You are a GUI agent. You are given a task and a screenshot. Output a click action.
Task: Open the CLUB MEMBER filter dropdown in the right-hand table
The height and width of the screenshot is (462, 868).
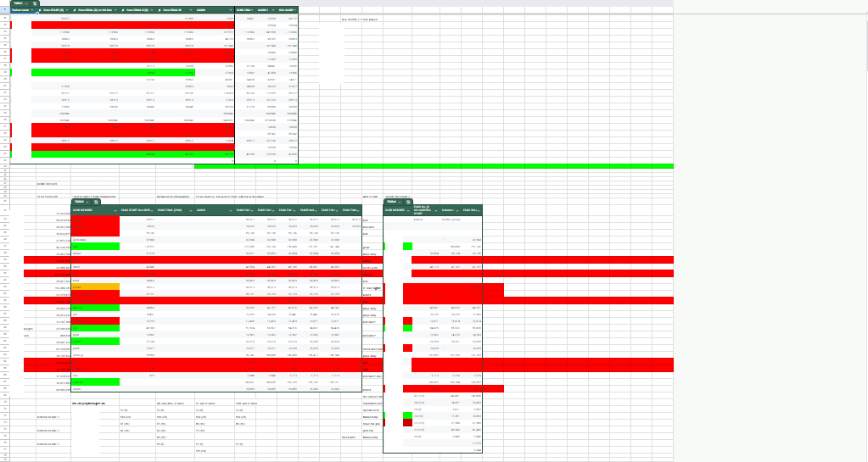pos(408,211)
